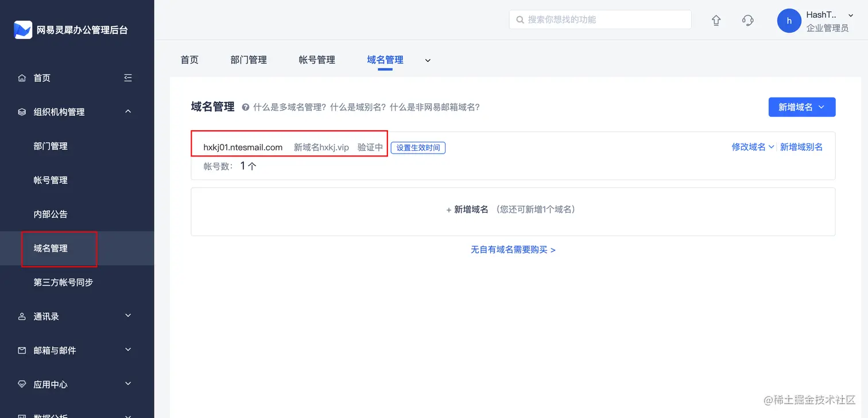Image resolution: width=868 pixels, height=418 pixels.
Task: Collapse the 组织机构管理 section chevron
Action: 128,111
